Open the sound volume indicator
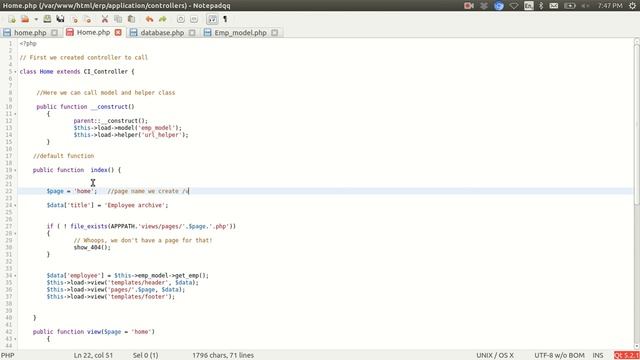The image size is (640, 360). [586, 6]
